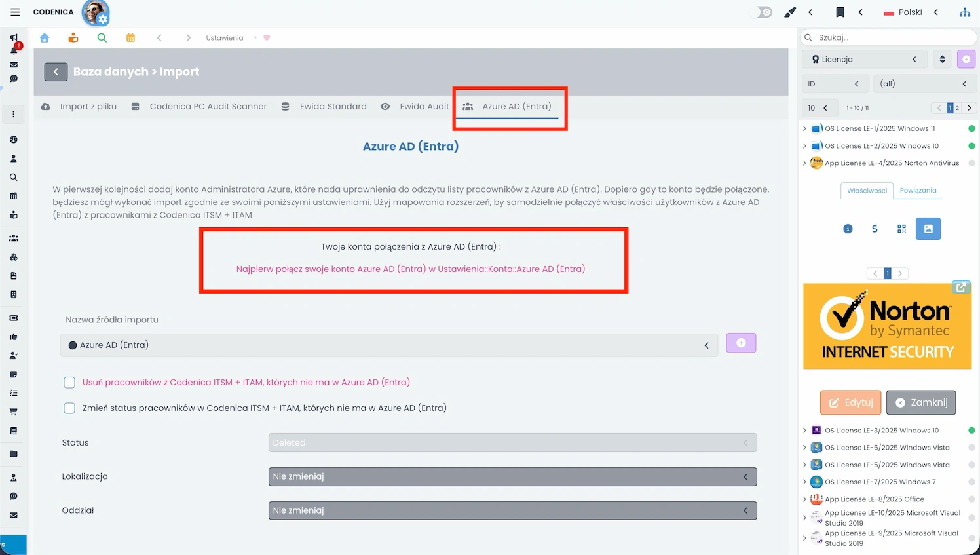
Task: Select the image gallery icon in properties panel
Action: (x=928, y=229)
